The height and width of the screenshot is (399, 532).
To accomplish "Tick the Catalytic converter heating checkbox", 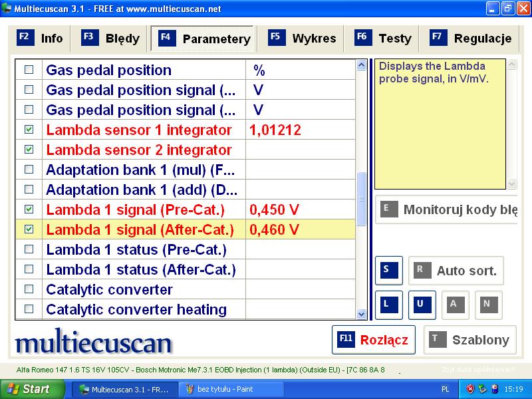I will pyautogui.click(x=29, y=309).
